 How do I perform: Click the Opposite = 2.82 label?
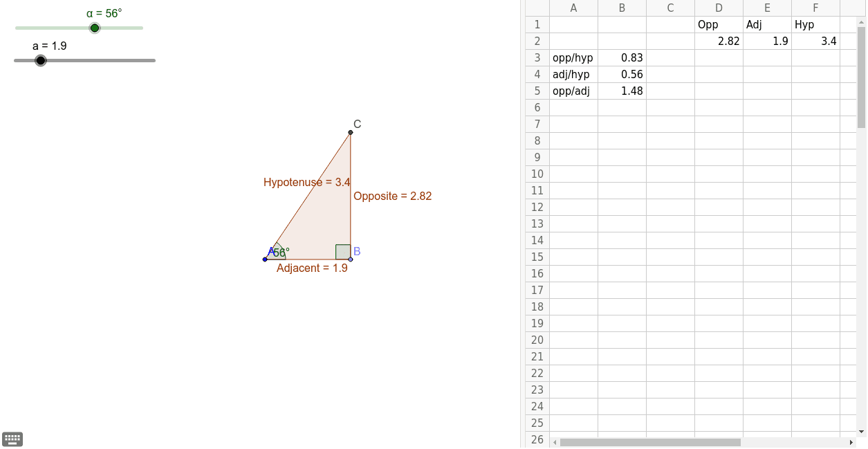(x=393, y=196)
